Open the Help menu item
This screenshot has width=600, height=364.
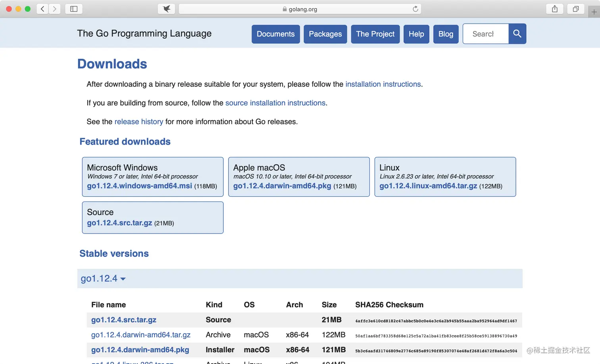tap(416, 34)
